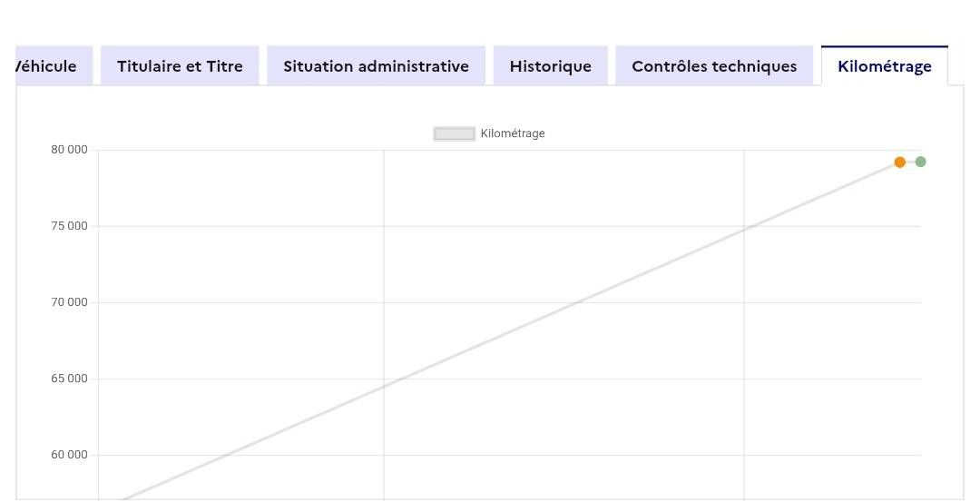Select the green data point
The width and height of the screenshot is (980, 502).
(920, 162)
